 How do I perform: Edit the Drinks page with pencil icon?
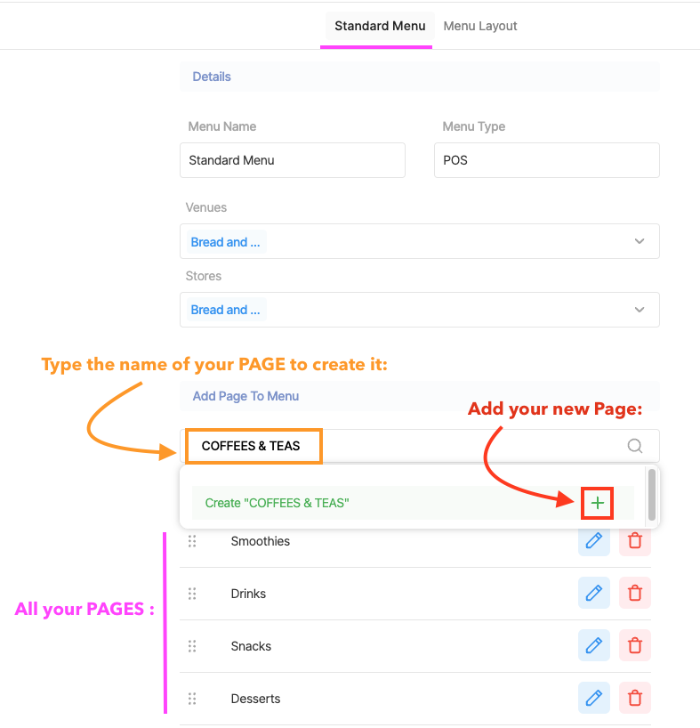coord(594,593)
